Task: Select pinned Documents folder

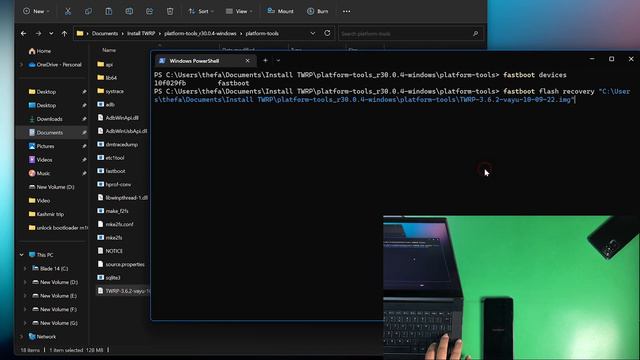Action: [x=49, y=132]
